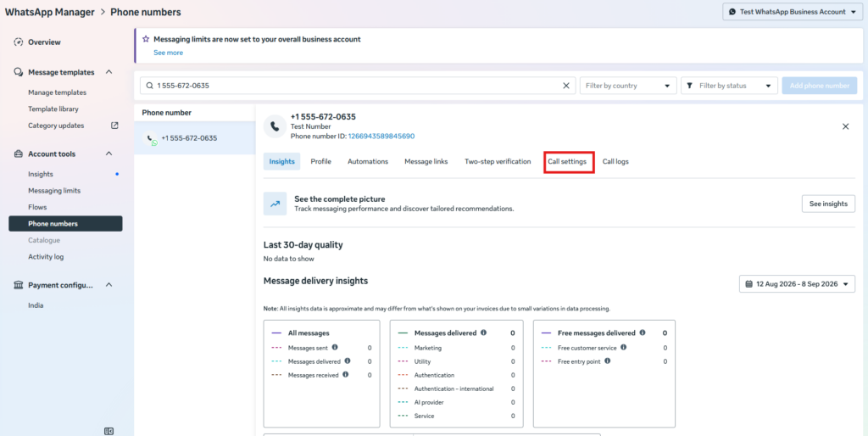
Task: Open Messaging limits in sidebar
Action: (54, 191)
